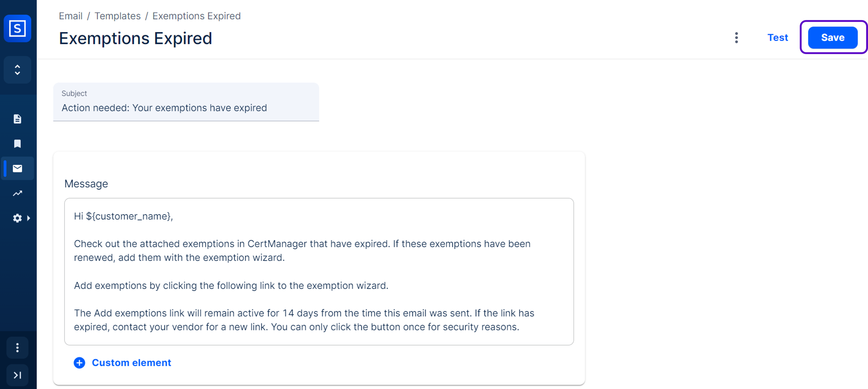Add a Custom element

point(131,363)
